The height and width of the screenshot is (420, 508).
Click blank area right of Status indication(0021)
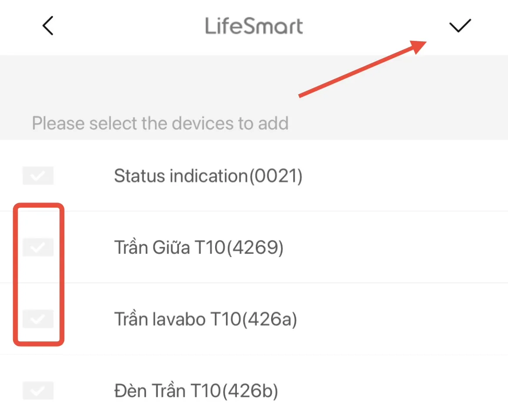tap(404, 176)
